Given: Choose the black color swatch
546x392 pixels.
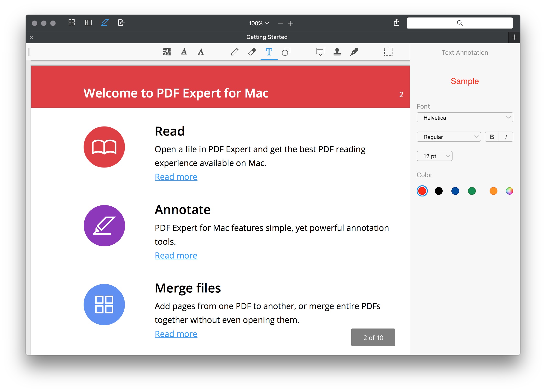Looking at the screenshot, I should click(439, 191).
